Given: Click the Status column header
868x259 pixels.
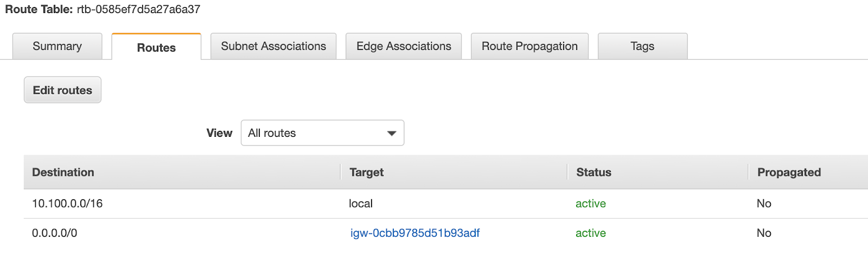Looking at the screenshot, I should pos(593,172).
